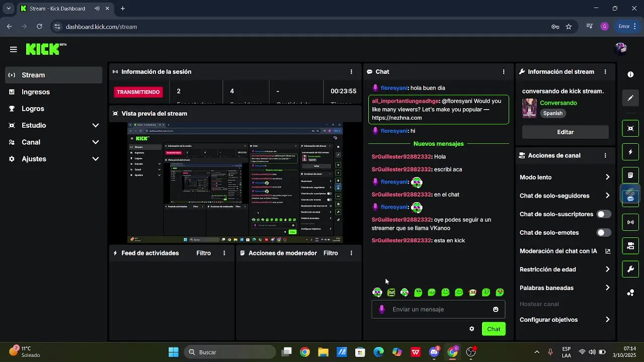Insert the angry green block emote
Viewport: 644px width, 362px height.
point(391,292)
